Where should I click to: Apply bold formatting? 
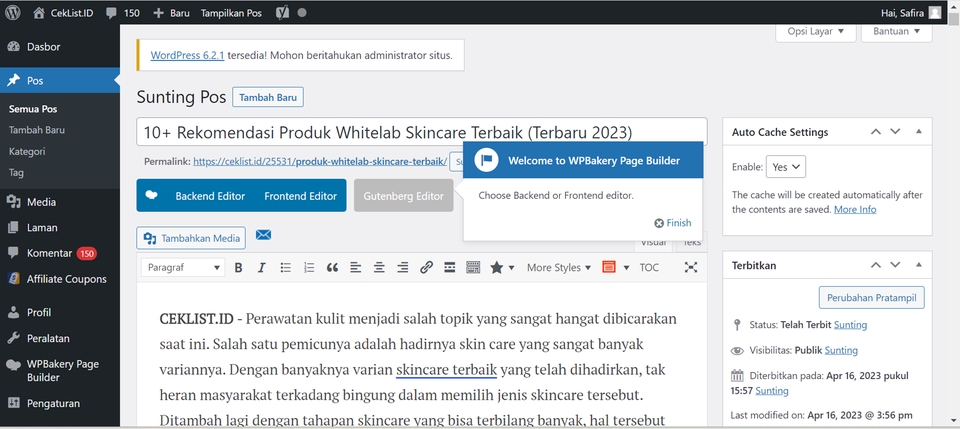tap(239, 267)
